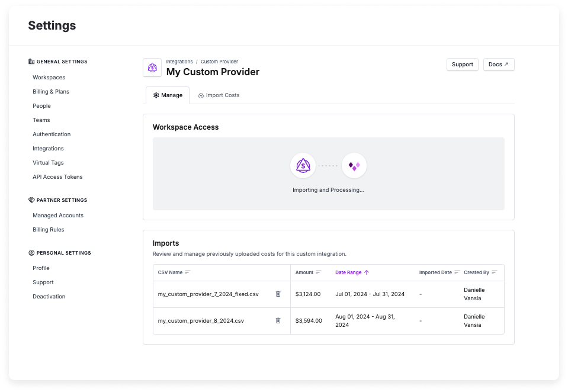The height and width of the screenshot is (392, 568).
Task: Click the Partner Settings tag icon
Action: tap(31, 200)
